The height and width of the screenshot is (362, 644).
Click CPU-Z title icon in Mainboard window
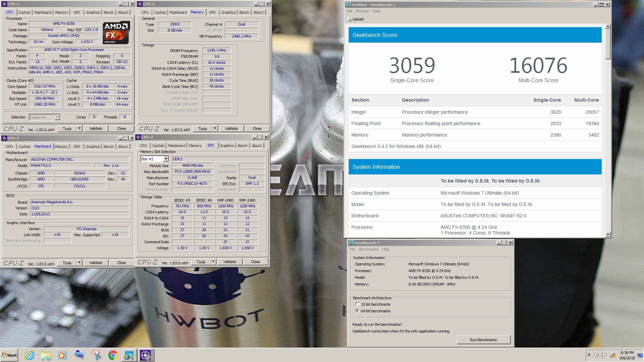[4, 138]
